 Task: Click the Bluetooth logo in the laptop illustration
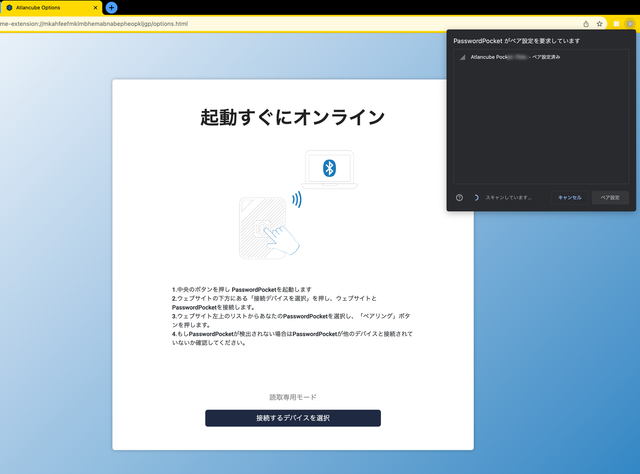pos(329,168)
